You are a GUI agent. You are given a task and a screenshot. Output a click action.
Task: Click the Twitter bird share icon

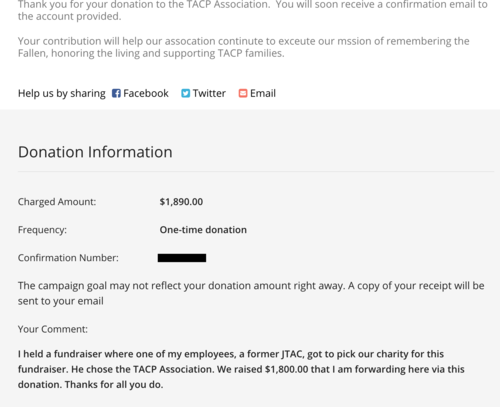click(185, 93)
